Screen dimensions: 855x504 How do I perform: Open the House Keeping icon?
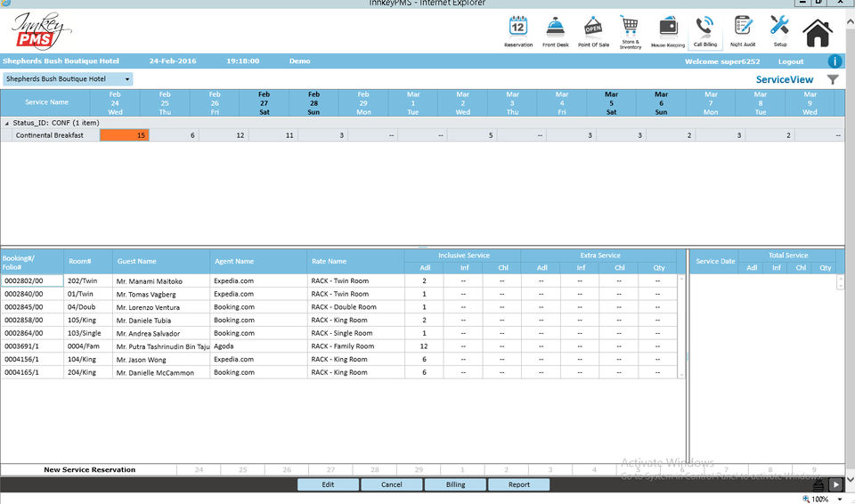point(667,31)
